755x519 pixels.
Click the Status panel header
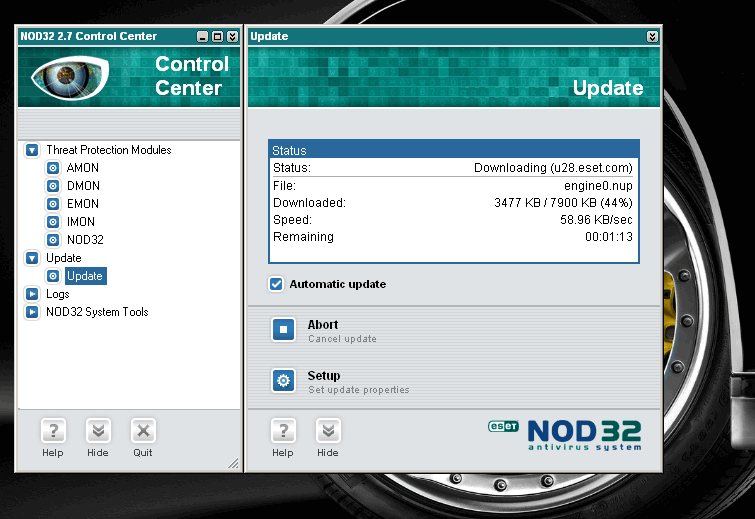454,150
